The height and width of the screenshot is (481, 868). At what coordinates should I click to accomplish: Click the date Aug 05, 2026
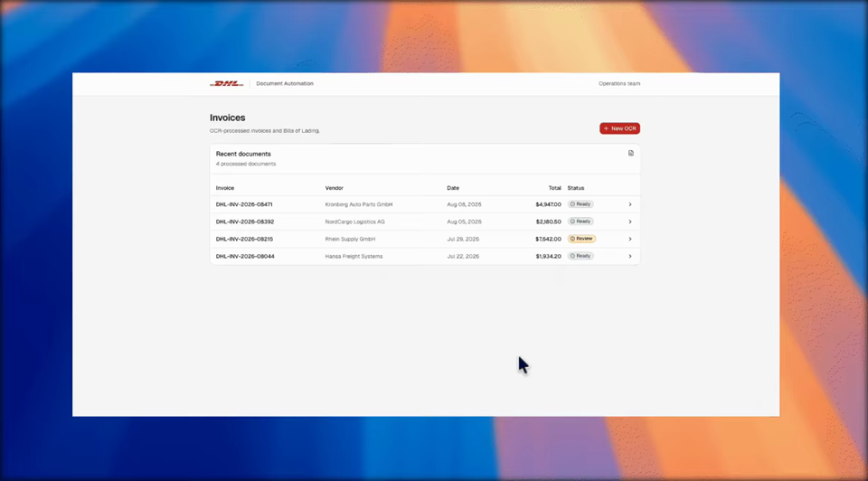click(464, 222)
